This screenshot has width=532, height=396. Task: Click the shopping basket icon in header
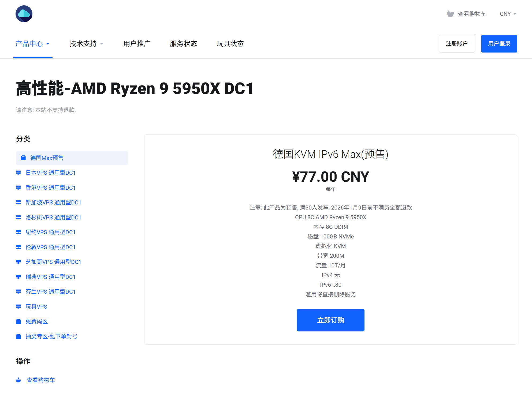click(x=450, y=14)
